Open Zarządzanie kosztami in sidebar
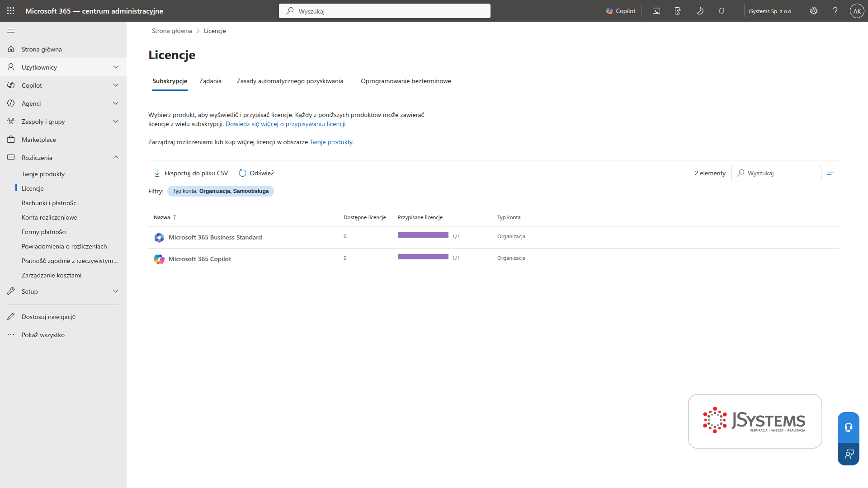 coord(52,275)
